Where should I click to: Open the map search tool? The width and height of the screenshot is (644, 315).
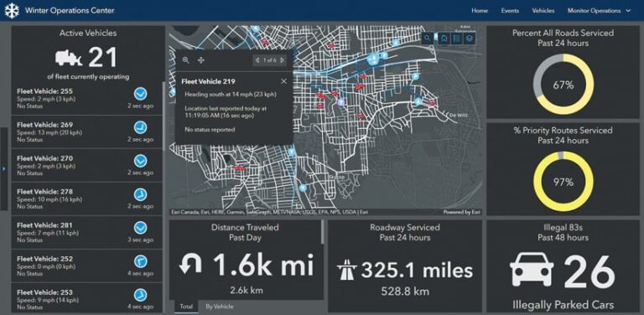[428, 39]
